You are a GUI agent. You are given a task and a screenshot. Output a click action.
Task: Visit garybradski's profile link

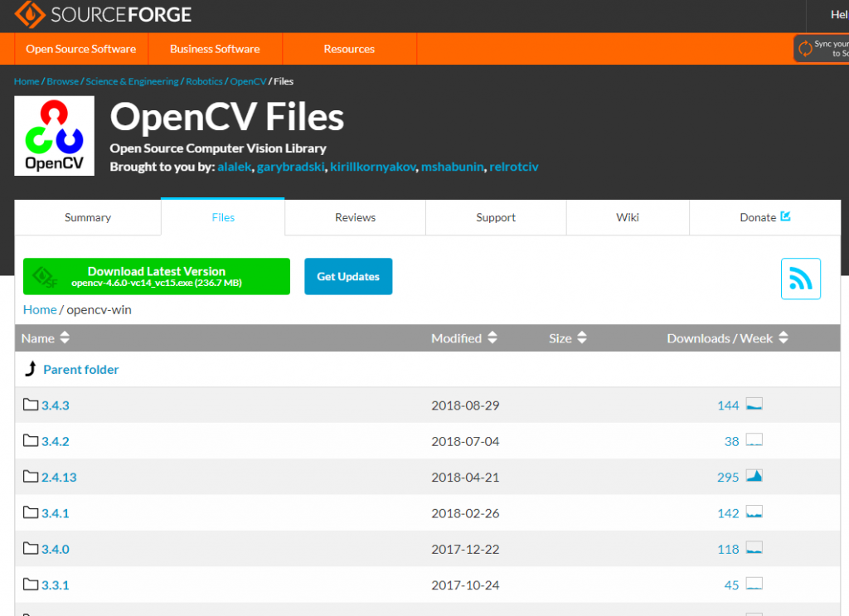click(291, 167)
